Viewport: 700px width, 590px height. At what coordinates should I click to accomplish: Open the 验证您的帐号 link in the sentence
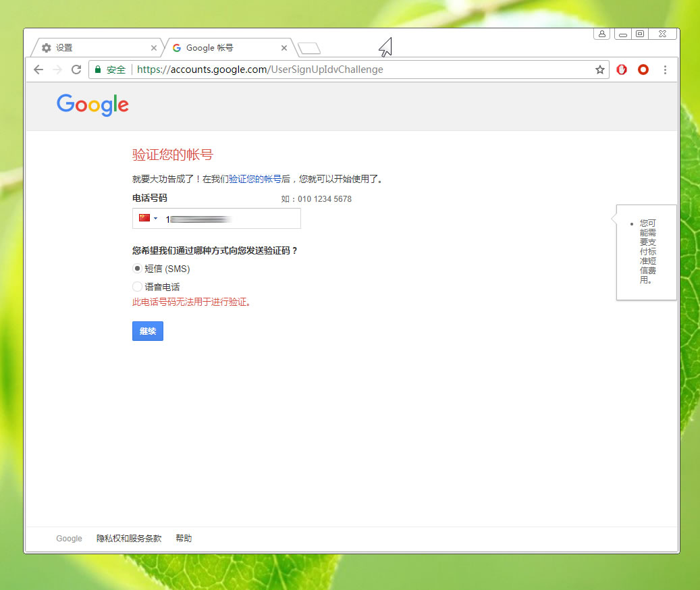255,179
